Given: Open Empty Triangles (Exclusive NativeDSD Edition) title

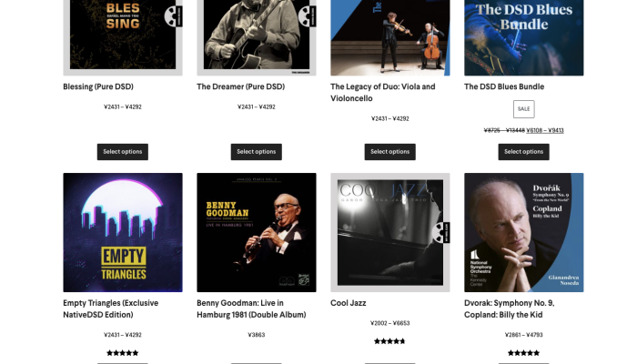Looking at the screenshot, I should click(110, 308).
